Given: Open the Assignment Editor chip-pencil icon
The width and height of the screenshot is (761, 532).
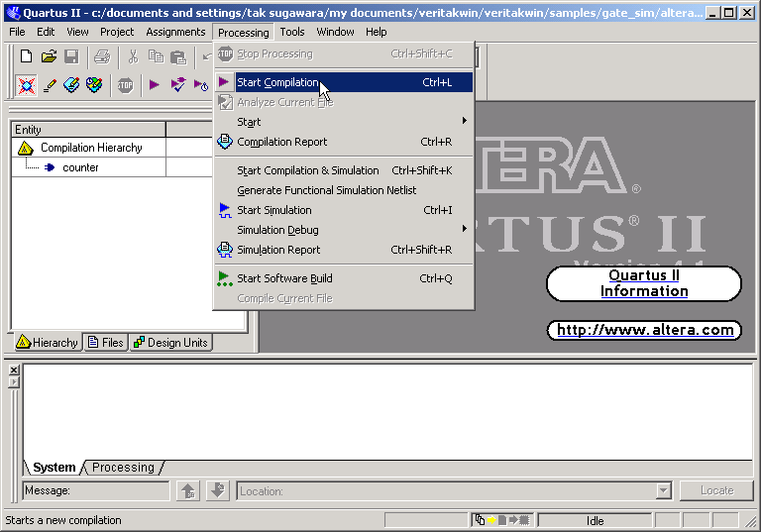Looking at the screenshot, I should tap(71, 85).
